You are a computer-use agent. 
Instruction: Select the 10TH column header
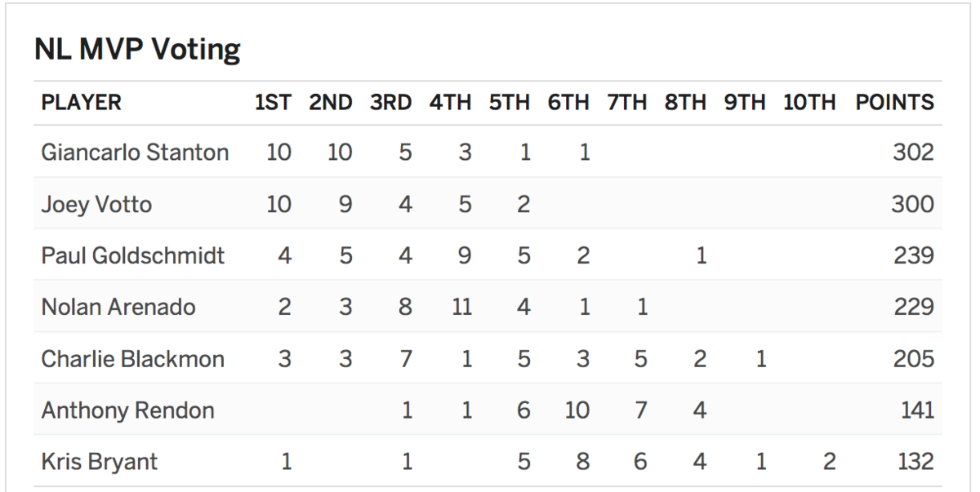click(x=809, y=103)
